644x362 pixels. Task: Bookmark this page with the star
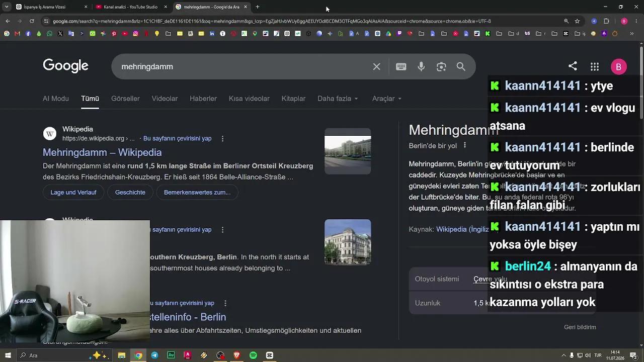pos(577,21)
